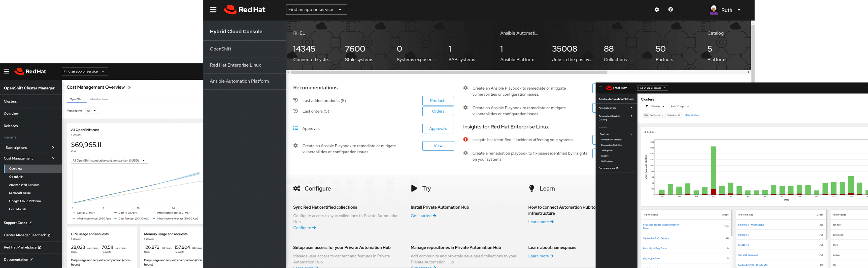
Task: Remove the Workflow job filter chip
Action: tap(663, 115)
